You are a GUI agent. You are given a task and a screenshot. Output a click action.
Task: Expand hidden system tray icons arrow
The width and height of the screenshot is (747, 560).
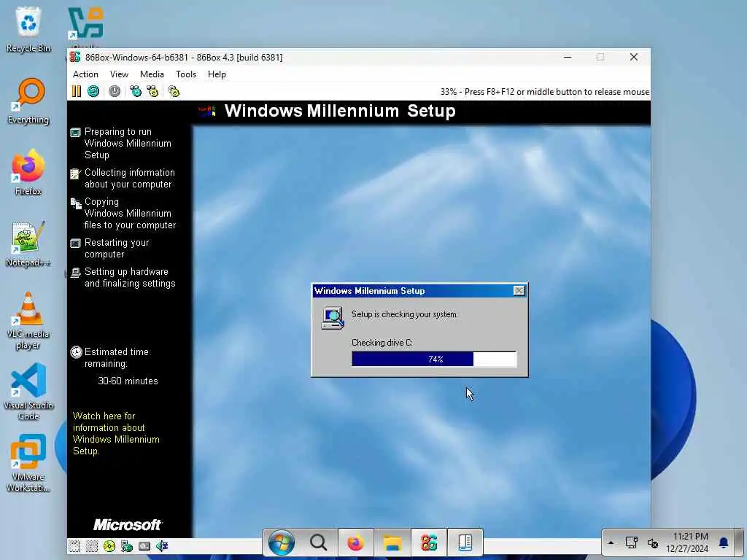[611, 542]
